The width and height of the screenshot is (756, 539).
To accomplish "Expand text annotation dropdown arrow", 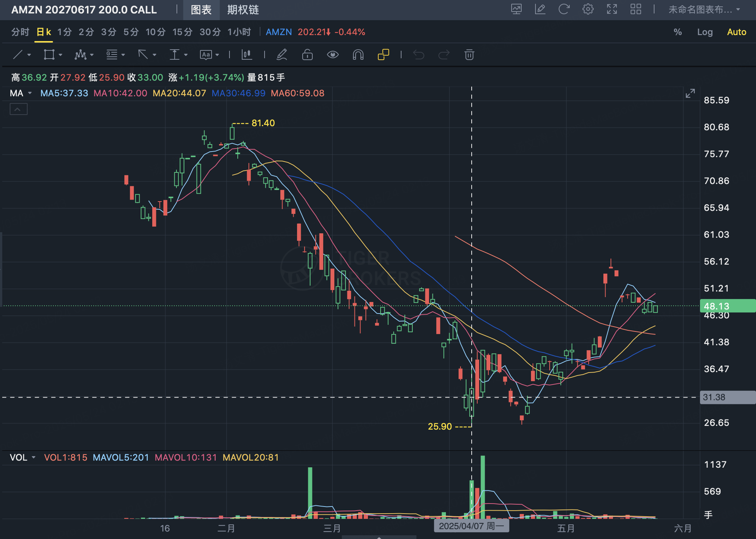I will [x=217, y=55].
